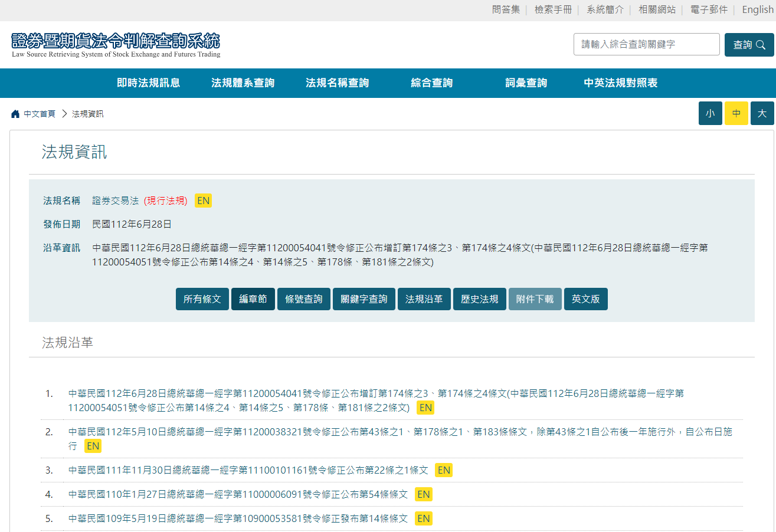Open history entry 1 about 第174條之3
The height and width of the screenshot is (532, 776).
(376, 400)
